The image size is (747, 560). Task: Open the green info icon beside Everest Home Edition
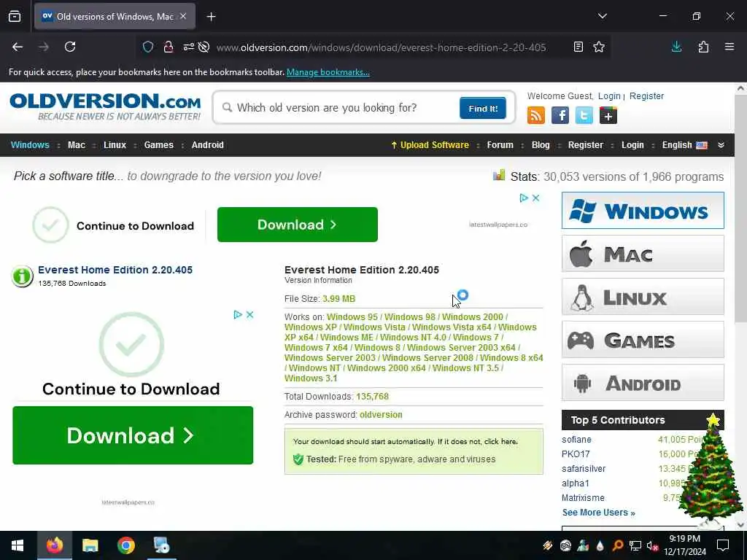pos(22,276)
